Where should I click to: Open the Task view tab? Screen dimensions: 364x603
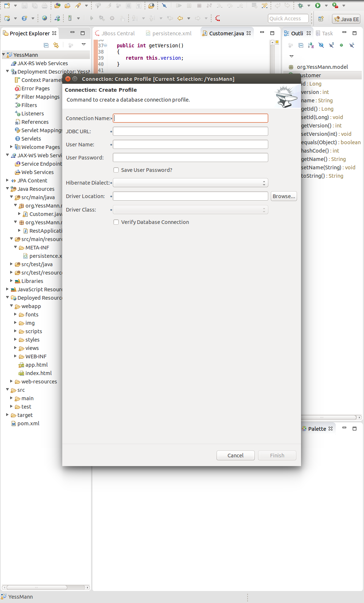coord(324,33)
